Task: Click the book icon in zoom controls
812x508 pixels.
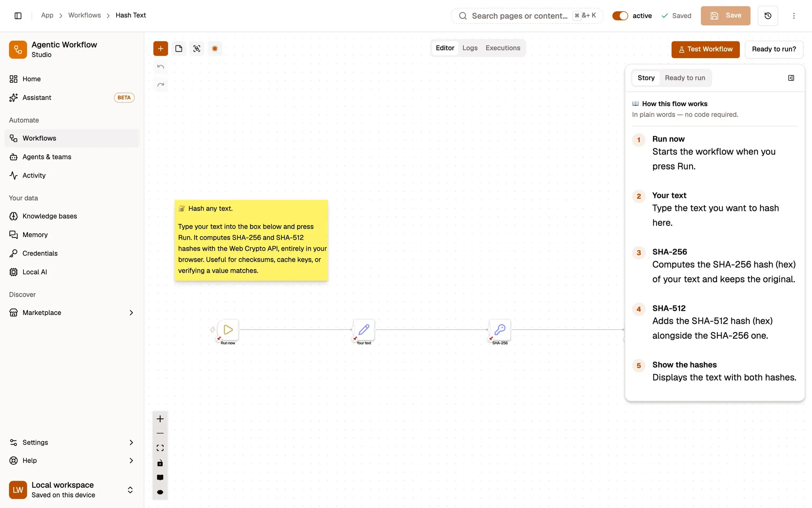Action: point(160,478)
